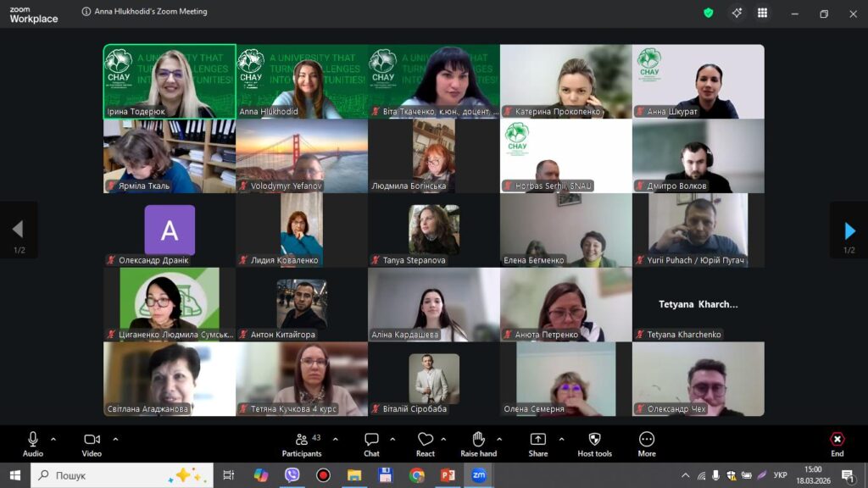
Task: Open PowerPoint from the Windows taskbar
Action: coord(448,475)
